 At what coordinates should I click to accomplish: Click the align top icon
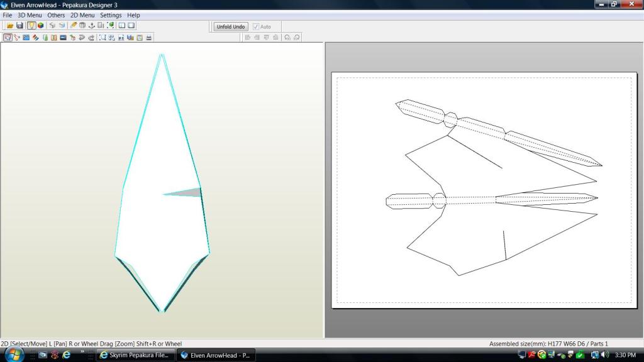tap(266, 38)
